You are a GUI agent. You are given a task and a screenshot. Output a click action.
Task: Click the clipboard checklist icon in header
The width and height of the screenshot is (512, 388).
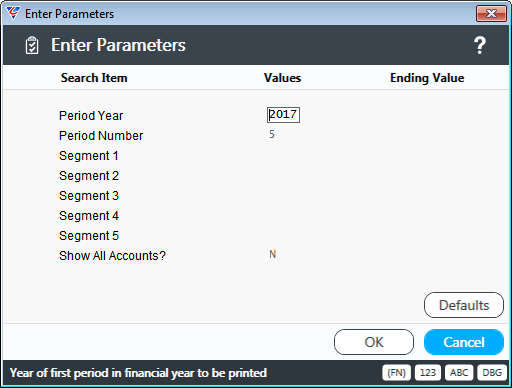click(x=32, y=45)
